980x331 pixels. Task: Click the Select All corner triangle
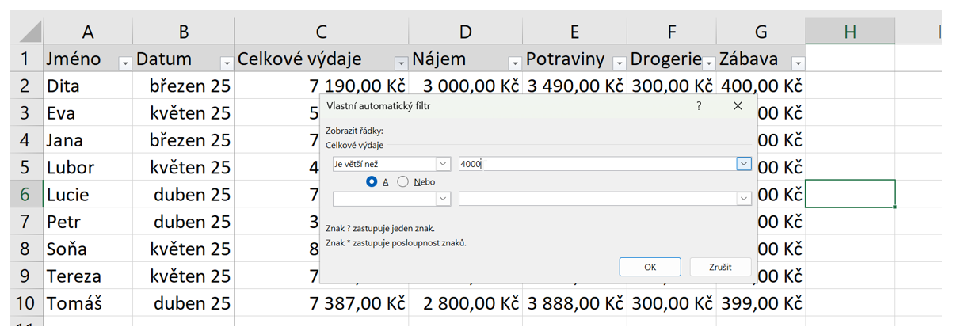click(x=29, y=32)
